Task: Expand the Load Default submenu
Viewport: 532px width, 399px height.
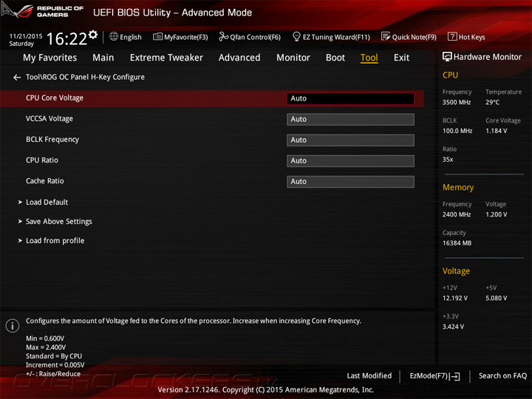Action: [47, 202]
